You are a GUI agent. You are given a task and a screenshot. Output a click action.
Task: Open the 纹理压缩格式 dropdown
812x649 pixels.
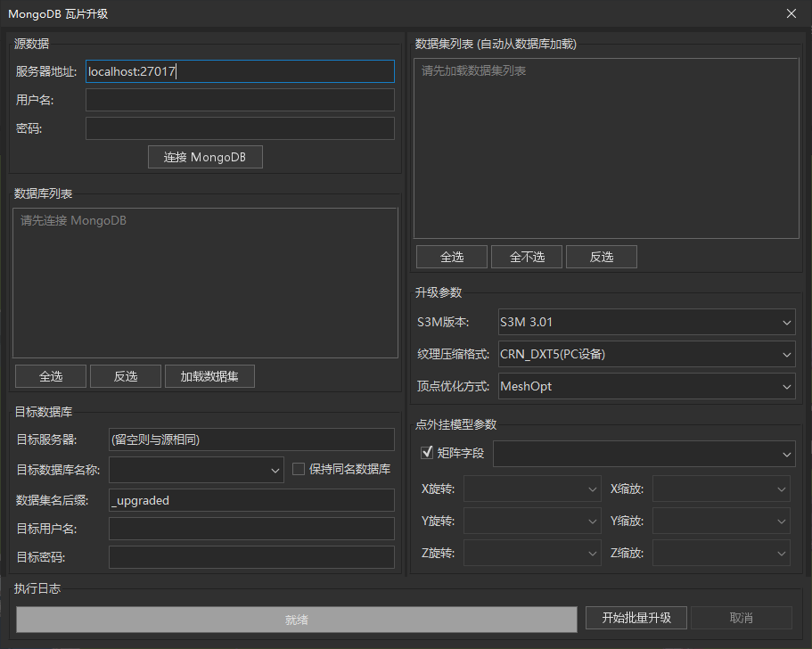pyautogui.click(x=647, y=354)
